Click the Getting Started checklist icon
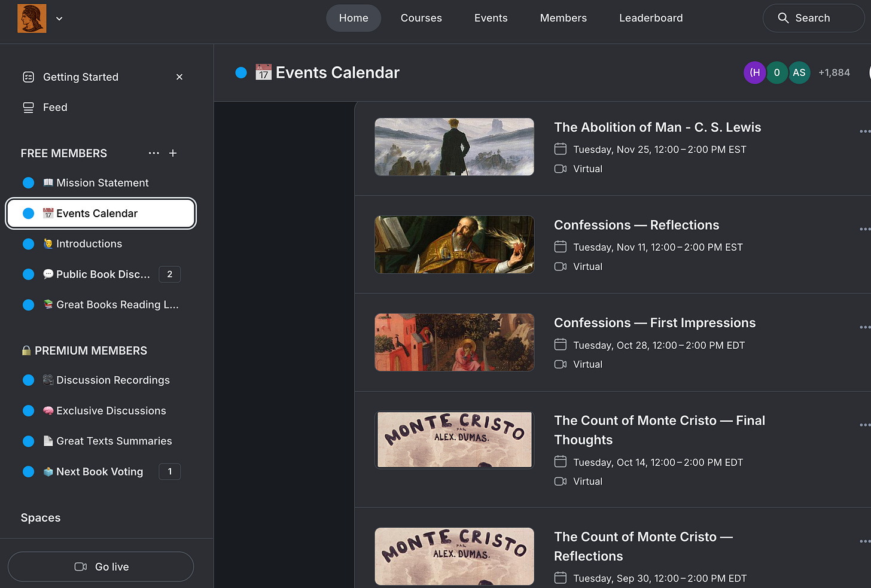This screenshot has width=871, height=588. (x=28, y=77)
